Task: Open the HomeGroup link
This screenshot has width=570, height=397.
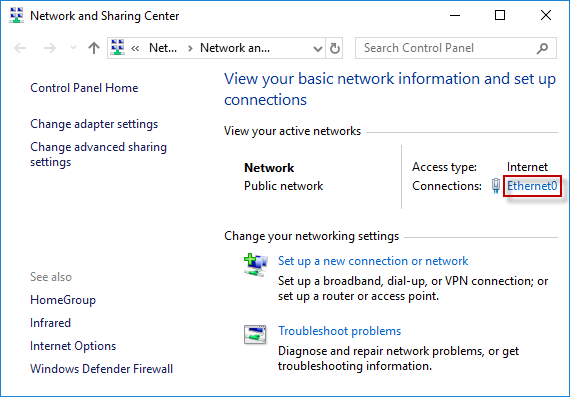Action: [x=63, y=300]
